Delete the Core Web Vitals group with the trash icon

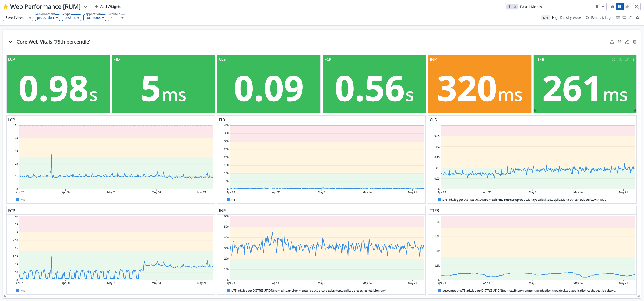[635, 42]
